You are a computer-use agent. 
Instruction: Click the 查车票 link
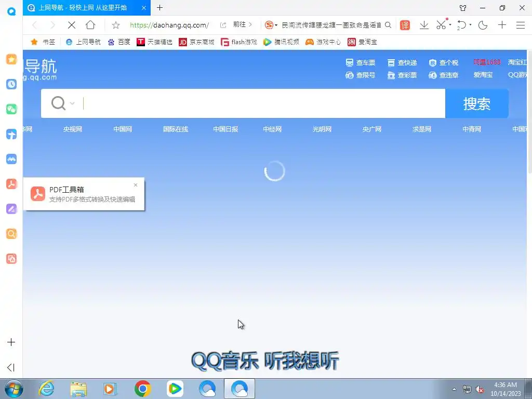click(361, 63)
